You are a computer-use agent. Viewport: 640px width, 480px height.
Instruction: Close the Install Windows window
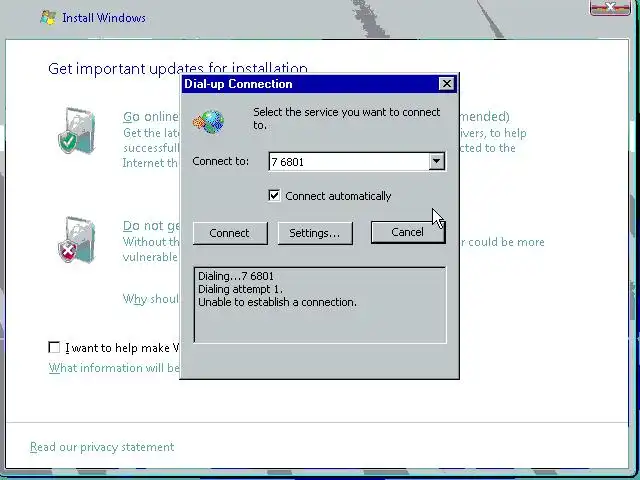coord(610,7)
